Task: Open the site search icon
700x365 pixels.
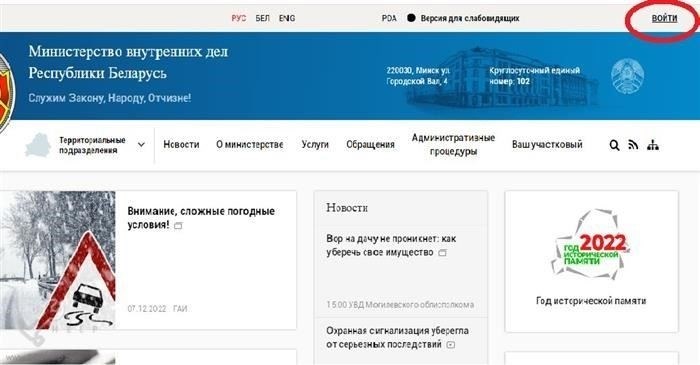Action: pyautogui.click(x=614, y=145)
